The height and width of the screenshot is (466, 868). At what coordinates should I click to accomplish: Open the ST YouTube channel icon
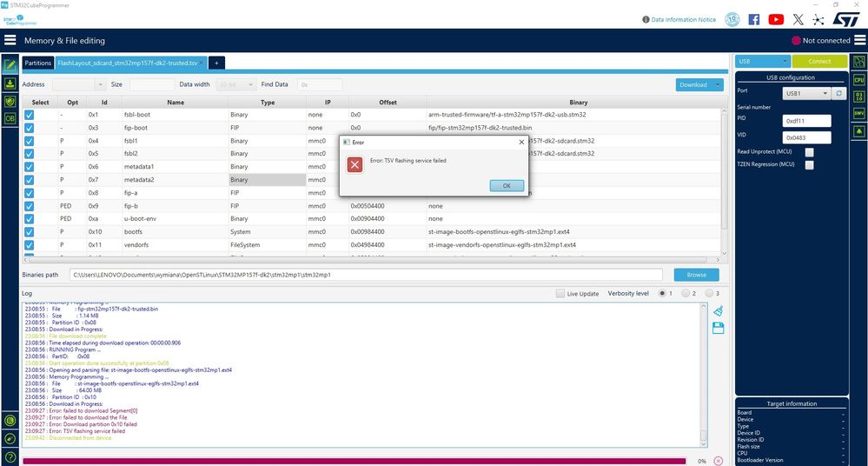coord(776,19)
